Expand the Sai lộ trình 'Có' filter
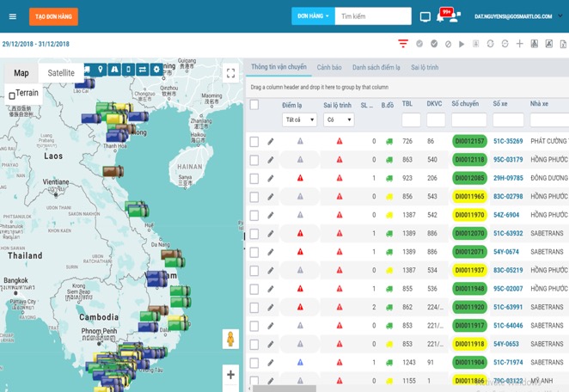 pos(339,120)
